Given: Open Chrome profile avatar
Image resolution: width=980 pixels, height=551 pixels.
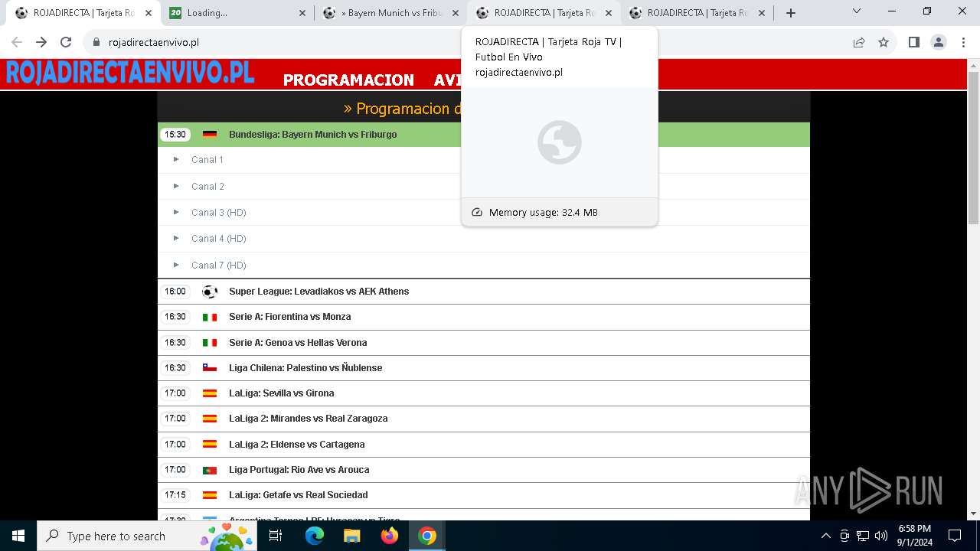Looking at the screenshot, I should tap(939, 42).
